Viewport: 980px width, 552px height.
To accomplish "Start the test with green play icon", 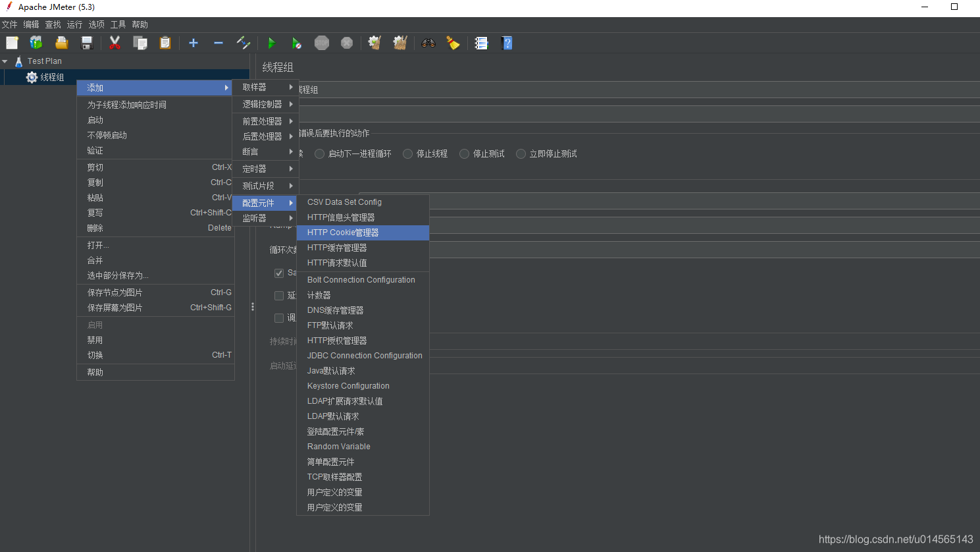I will pyautogui.click(x=271, y=43).
